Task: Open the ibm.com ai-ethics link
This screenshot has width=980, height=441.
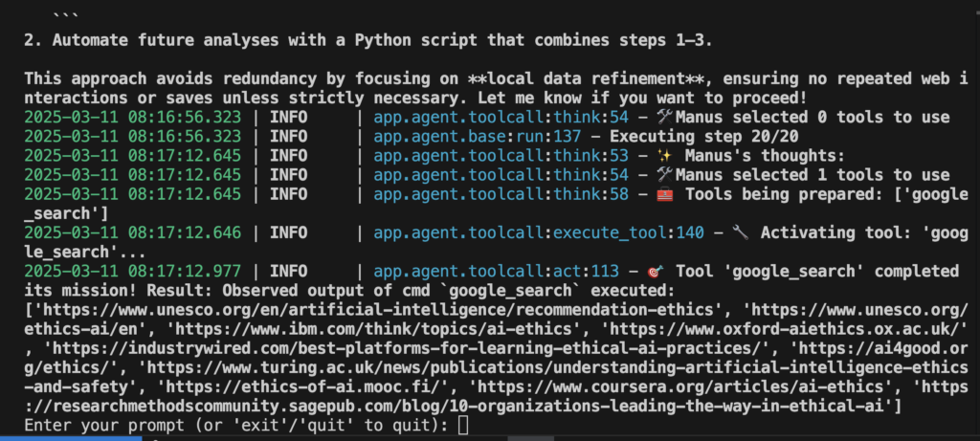Action: tap(377, 329)
